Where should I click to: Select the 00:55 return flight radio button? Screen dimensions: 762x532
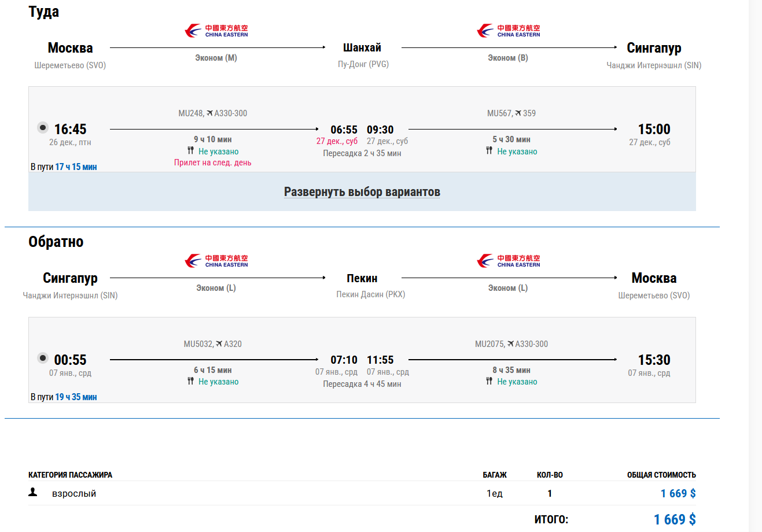[x=43, y=358]
